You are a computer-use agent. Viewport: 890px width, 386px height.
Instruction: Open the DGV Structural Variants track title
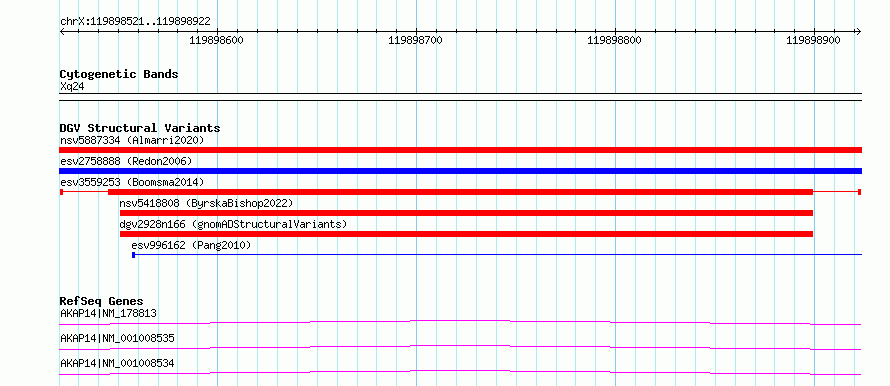[140, 128]
